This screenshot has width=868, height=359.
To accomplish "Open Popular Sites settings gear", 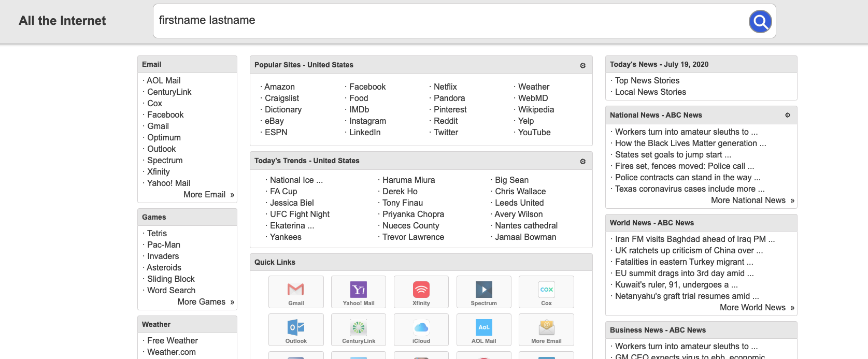I will click(x=583, y=65).
